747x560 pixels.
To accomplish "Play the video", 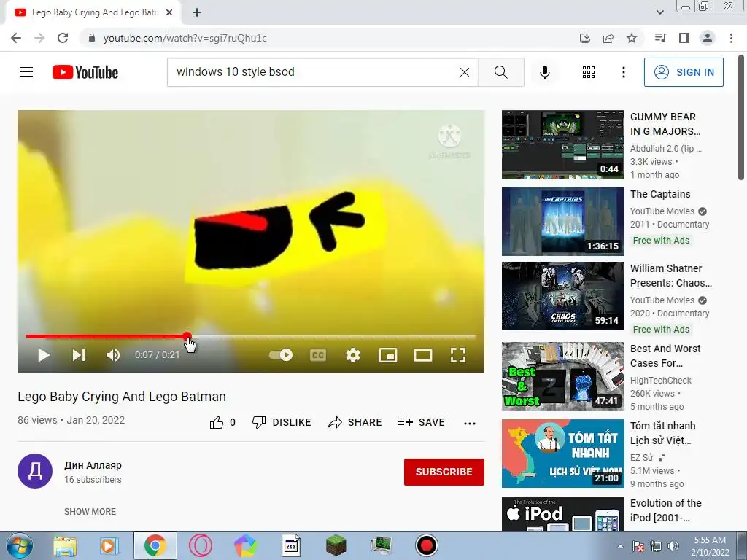I will point(43,355).
